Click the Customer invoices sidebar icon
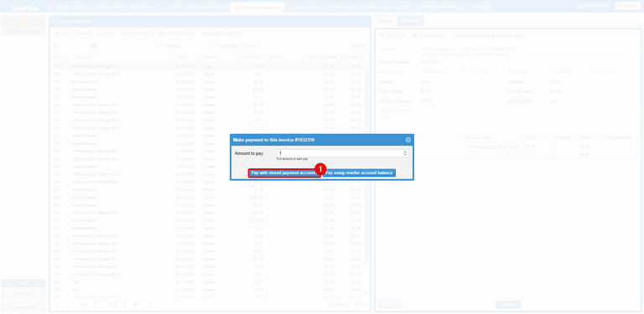 pyautogui.click(x=23, y=25)
